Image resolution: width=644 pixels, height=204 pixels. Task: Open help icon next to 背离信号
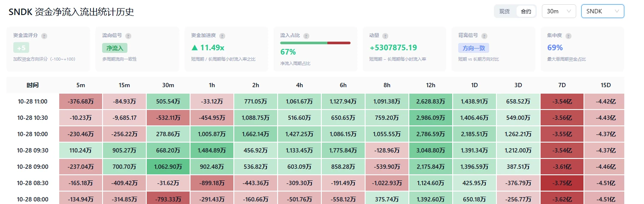[x=485, y=36]
